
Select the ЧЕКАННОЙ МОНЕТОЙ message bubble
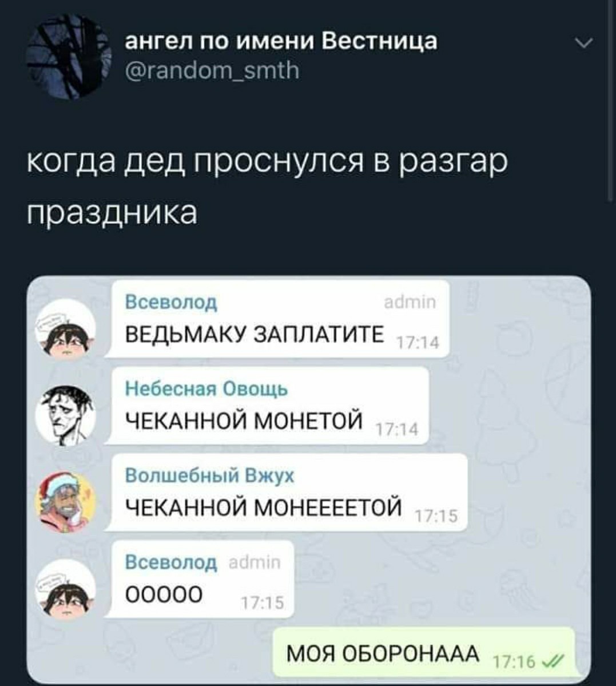point(268,406)
